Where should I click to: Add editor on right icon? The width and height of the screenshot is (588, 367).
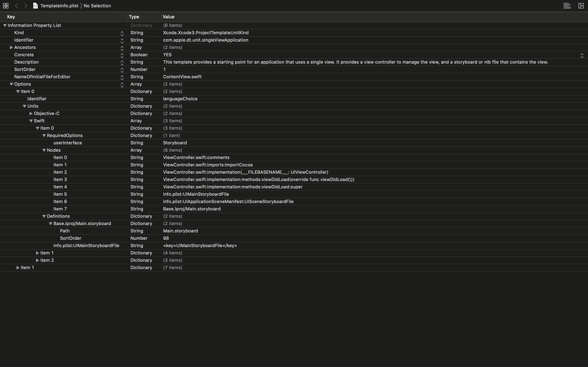click(x=581, y=6)
